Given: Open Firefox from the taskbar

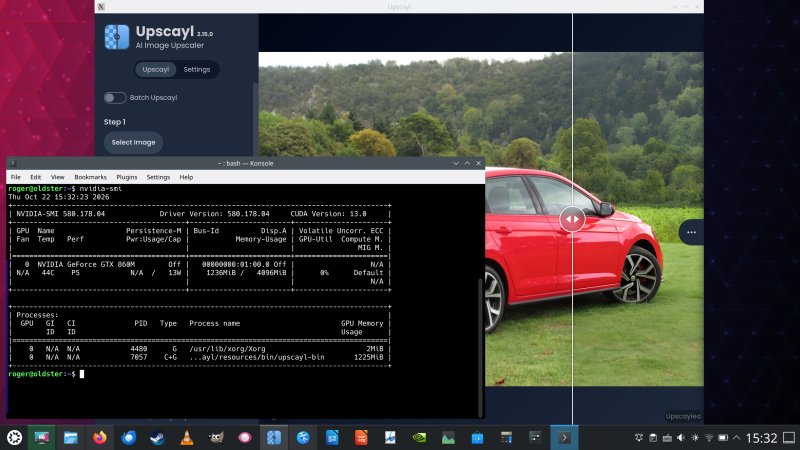Looking at the screenshot, I should 99,437.
